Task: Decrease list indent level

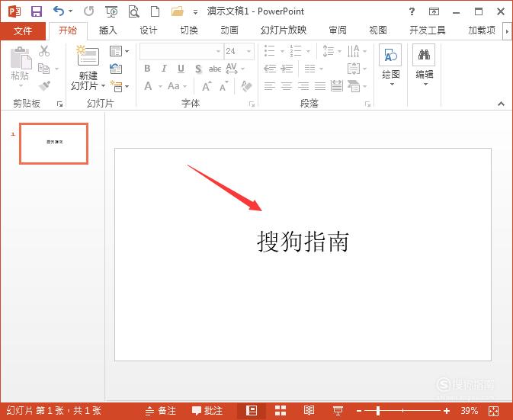Action: pos(270,69)
